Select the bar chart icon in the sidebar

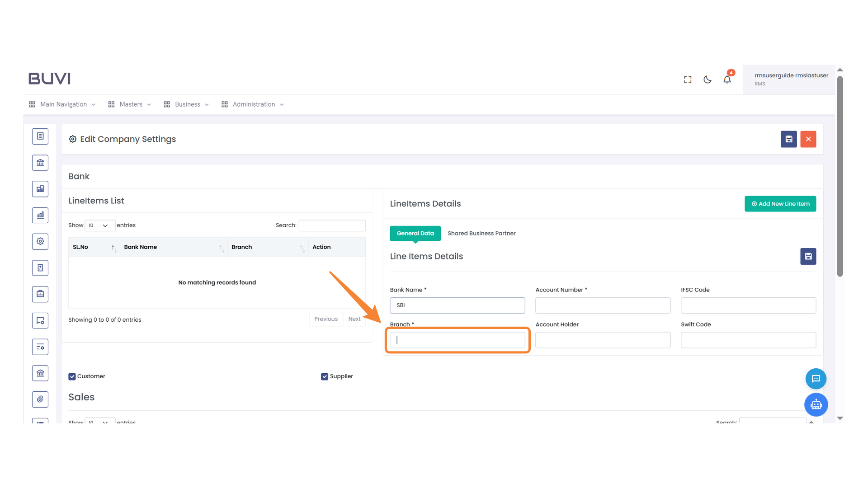[40, 215]
